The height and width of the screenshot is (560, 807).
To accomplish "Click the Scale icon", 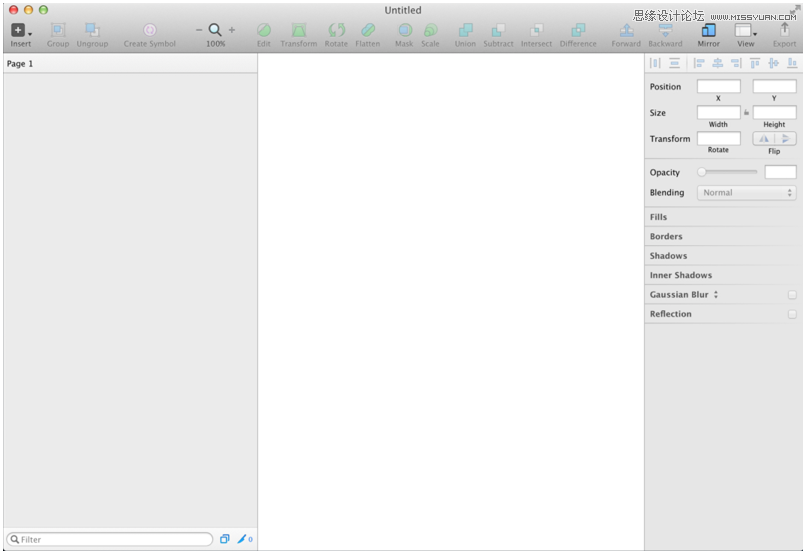I will [430, 30].
